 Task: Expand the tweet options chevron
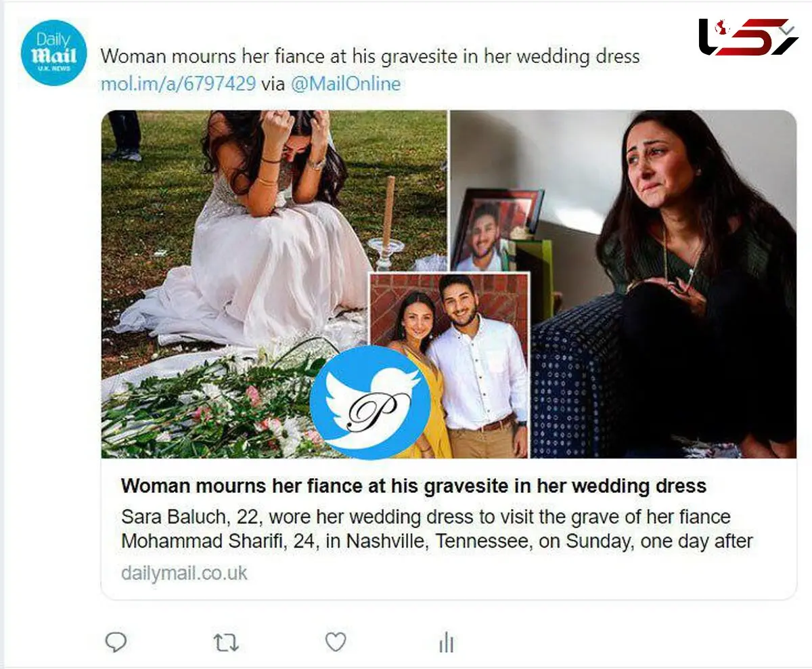pos(786,30)
